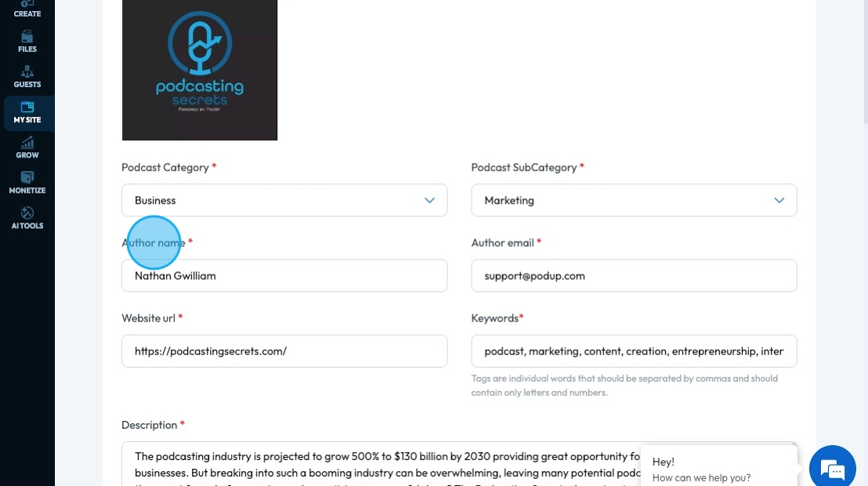This screenshot has height=486, width=868.
Task: Click the Description text area
Action: coord(380,464)
